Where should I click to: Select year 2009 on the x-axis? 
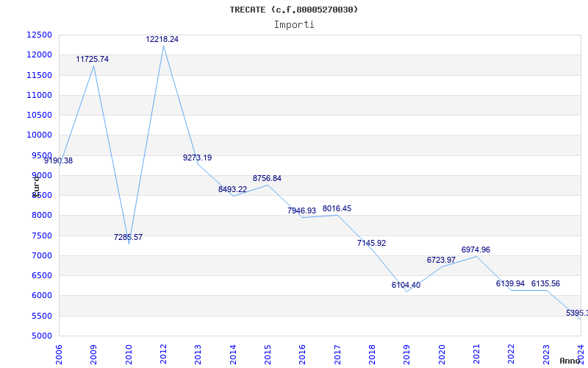pyautogui.click(x=94, y=355)
